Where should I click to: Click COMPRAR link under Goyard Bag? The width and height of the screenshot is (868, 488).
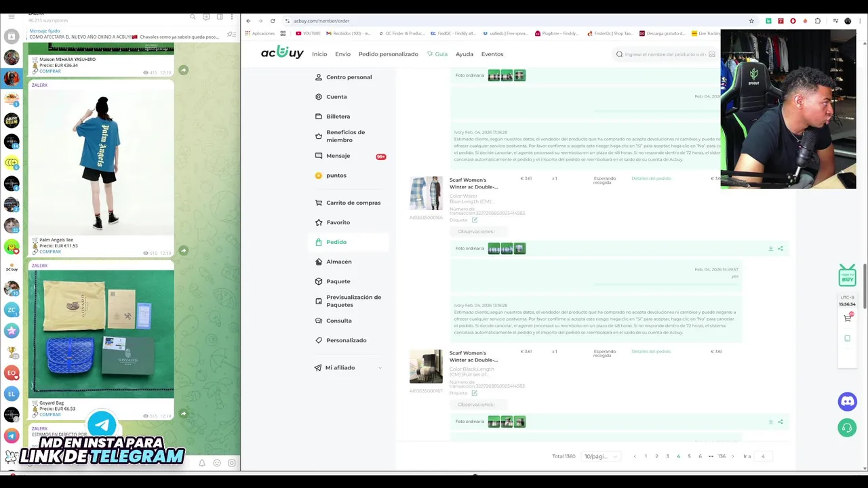coord(50,414)
